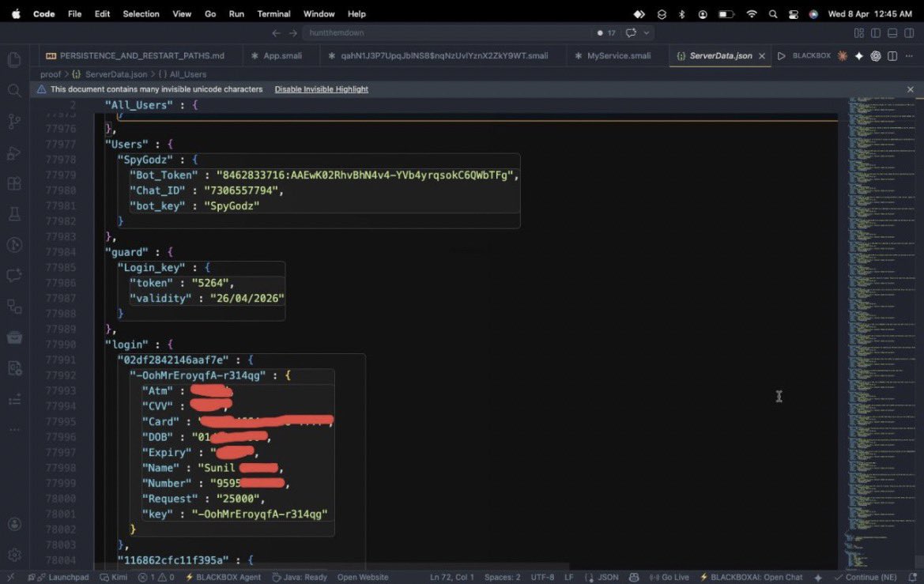
Task: Toggle the secondary side bar
Action: point(909,33)
